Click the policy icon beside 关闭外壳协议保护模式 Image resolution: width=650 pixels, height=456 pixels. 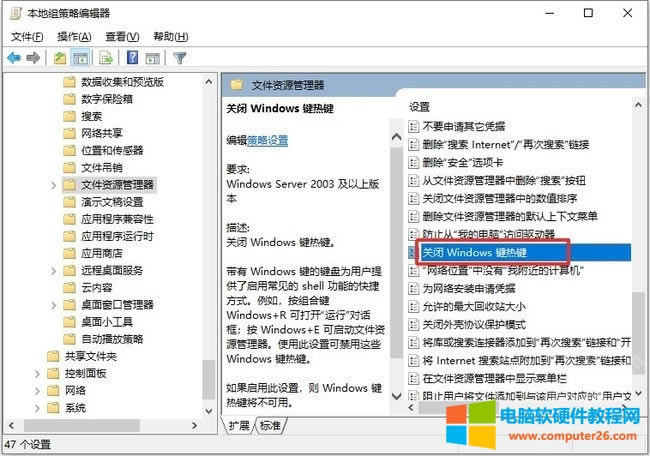coord(413,324)
